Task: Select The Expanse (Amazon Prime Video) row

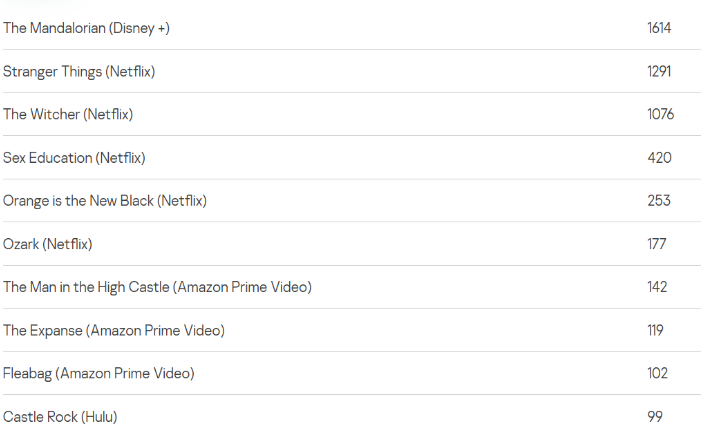Action: point(114,330)
